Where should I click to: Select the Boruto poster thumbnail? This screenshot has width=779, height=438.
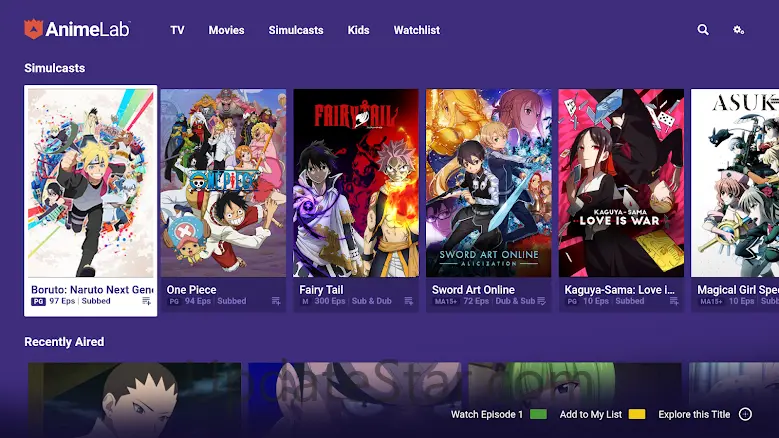90,183
